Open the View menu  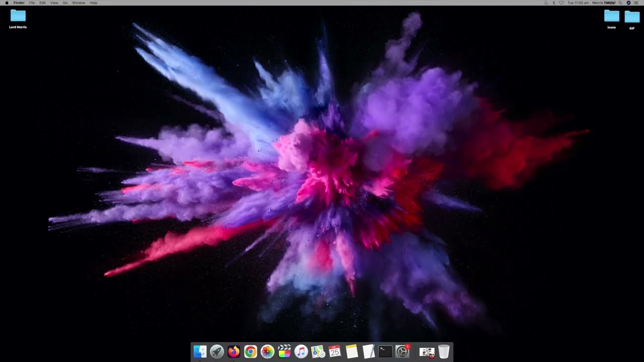54,3
